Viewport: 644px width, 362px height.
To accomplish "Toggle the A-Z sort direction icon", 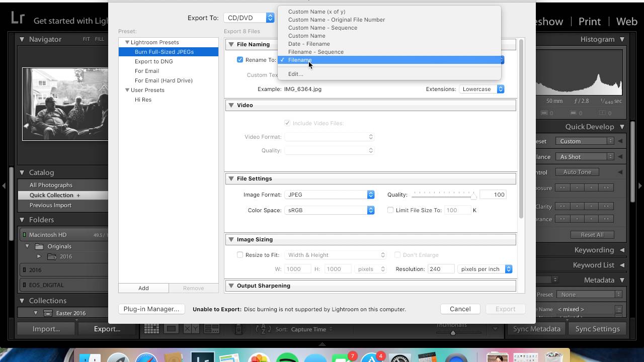I will tap(263, 329).
